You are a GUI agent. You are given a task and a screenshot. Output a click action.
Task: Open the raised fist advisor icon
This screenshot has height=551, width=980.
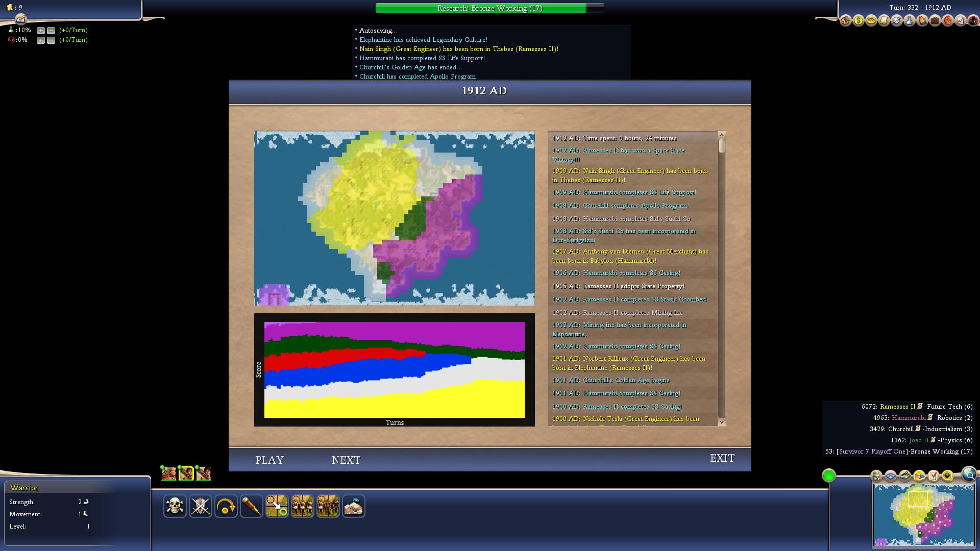tap(948, 20)
